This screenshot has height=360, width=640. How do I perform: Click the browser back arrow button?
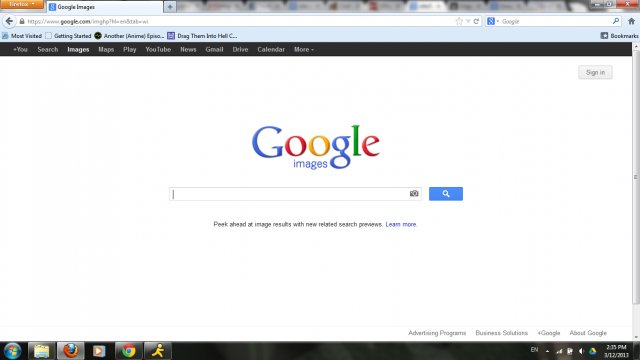[9, 21]
